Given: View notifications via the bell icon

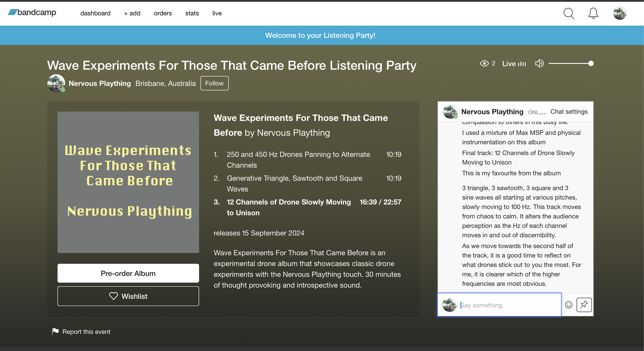Looking at the screenshot, I should tap(593, 13).
